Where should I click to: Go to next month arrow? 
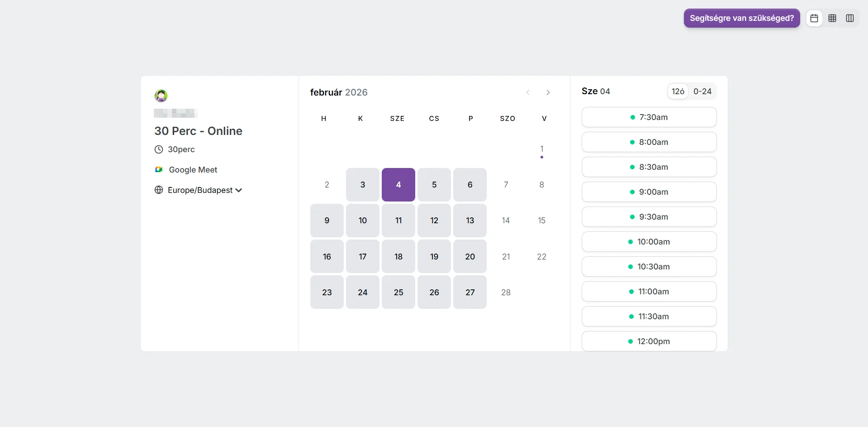(x=548, y=92)
